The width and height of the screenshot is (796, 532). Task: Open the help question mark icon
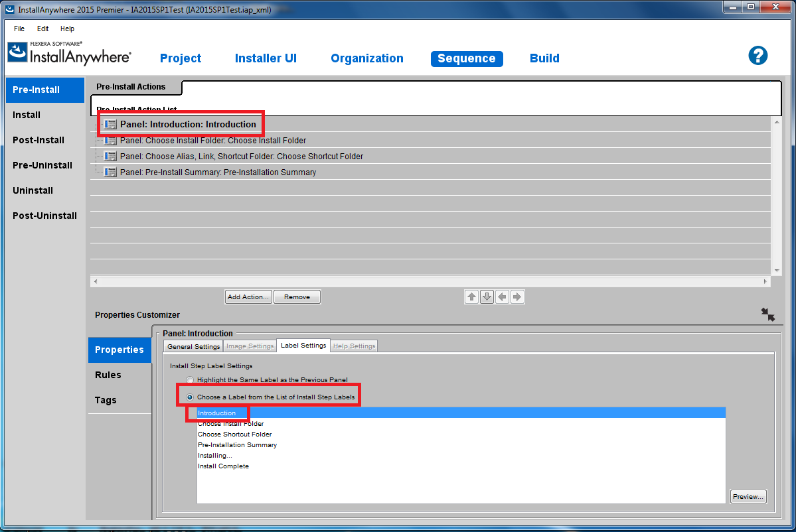click(757, 56)
